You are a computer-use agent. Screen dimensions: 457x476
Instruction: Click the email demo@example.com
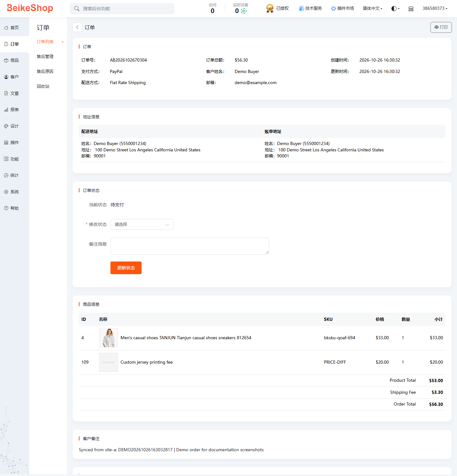click(x=256, y=83)
